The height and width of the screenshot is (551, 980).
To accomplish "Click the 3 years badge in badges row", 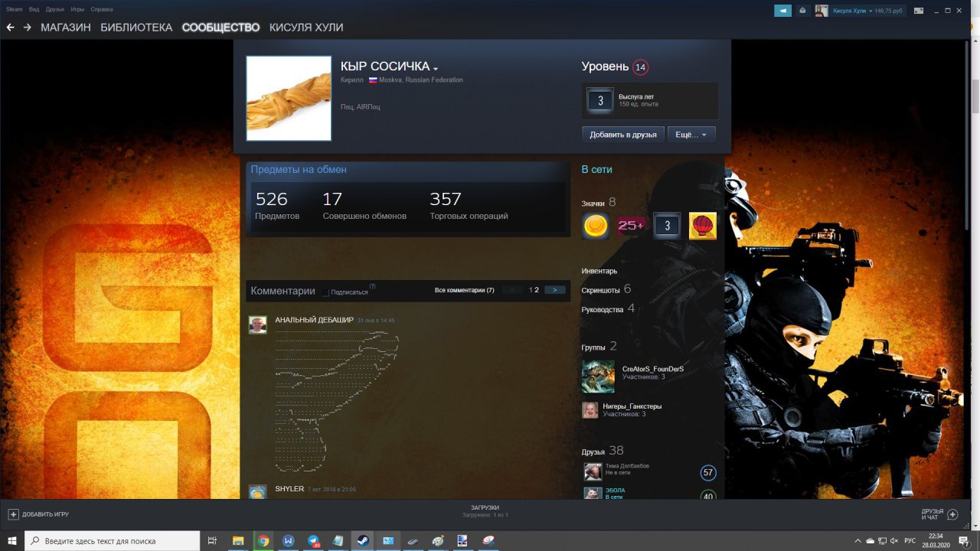I will coord(667,226).
